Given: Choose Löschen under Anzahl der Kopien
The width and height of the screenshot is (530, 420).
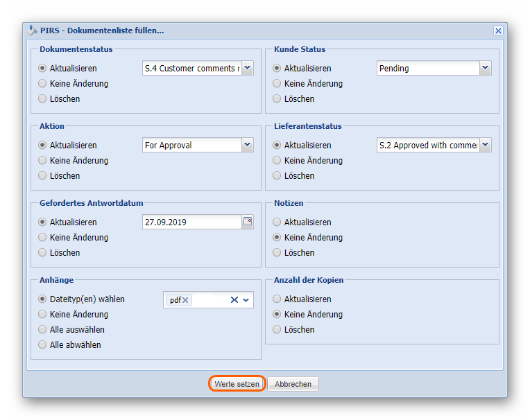Looking at the screenshot, I should (277, 330).
